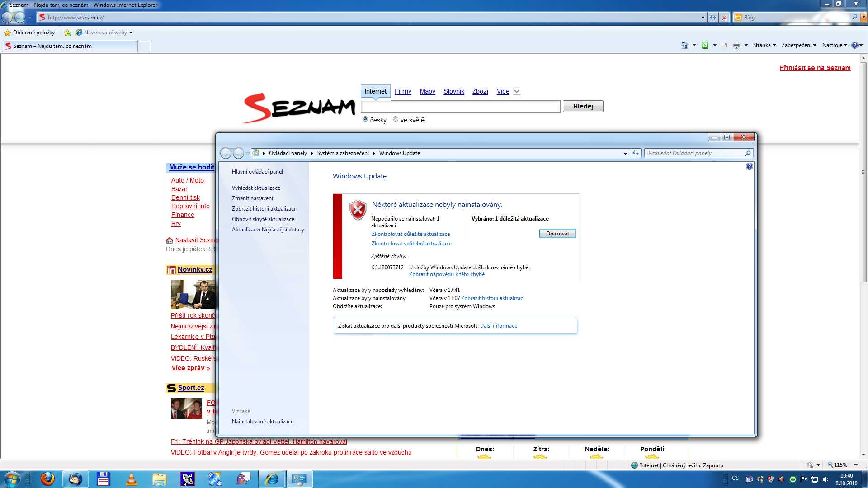868x488 pixels.
Task: Select the 've světě' radio button
Action: [396, 119]
